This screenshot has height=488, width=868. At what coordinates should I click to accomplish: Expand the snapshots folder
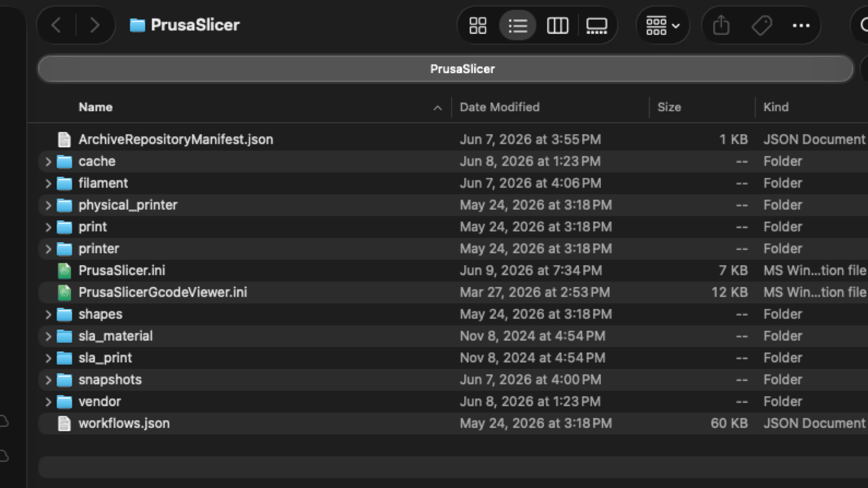pyautogui.click(x=48, y=380)
